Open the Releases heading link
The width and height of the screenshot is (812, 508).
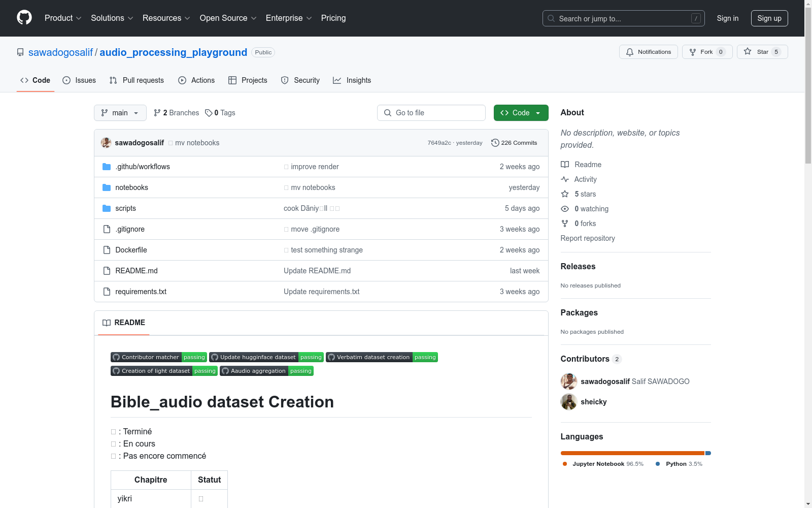coord(578,266)
